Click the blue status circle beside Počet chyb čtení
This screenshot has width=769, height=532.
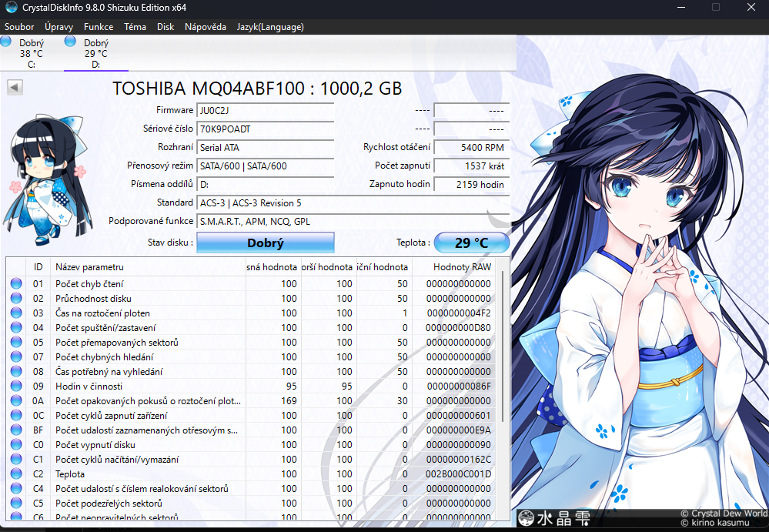click(x=16, y=283)
